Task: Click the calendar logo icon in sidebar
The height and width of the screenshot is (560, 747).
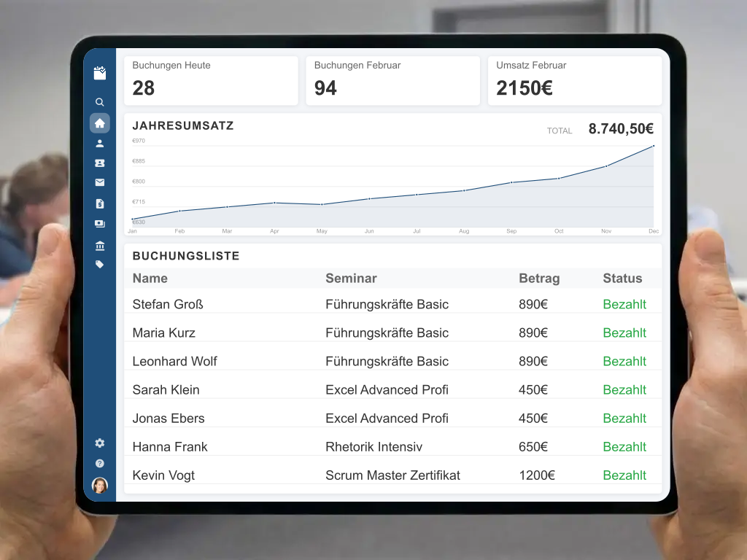Action: [x=100, y=72]
